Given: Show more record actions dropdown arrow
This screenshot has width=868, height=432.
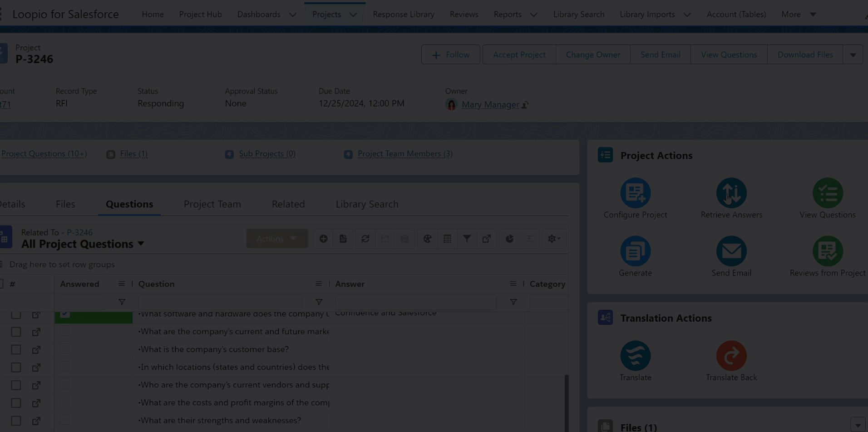Looking at the screenshot, I should [853, 55].
